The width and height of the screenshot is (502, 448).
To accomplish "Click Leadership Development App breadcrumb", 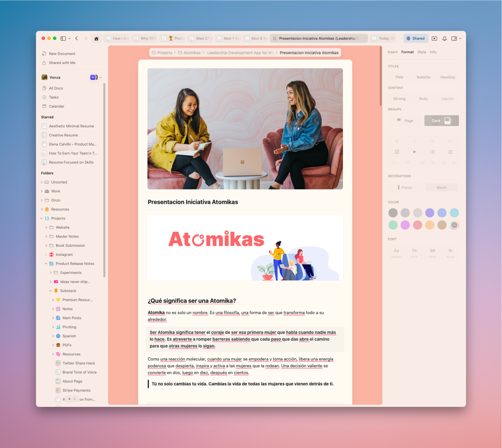I will [240, 53].
